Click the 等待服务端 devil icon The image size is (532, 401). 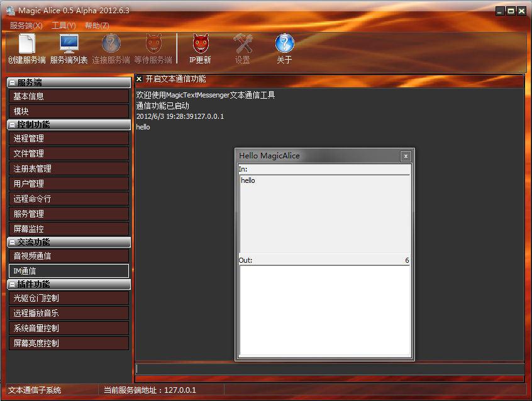[x=153, y=44]
